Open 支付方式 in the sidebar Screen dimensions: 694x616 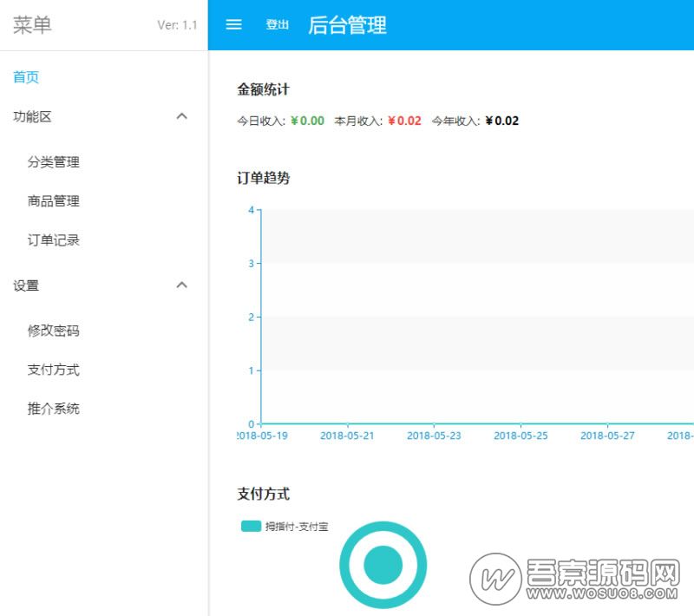[x=54, y=370]
